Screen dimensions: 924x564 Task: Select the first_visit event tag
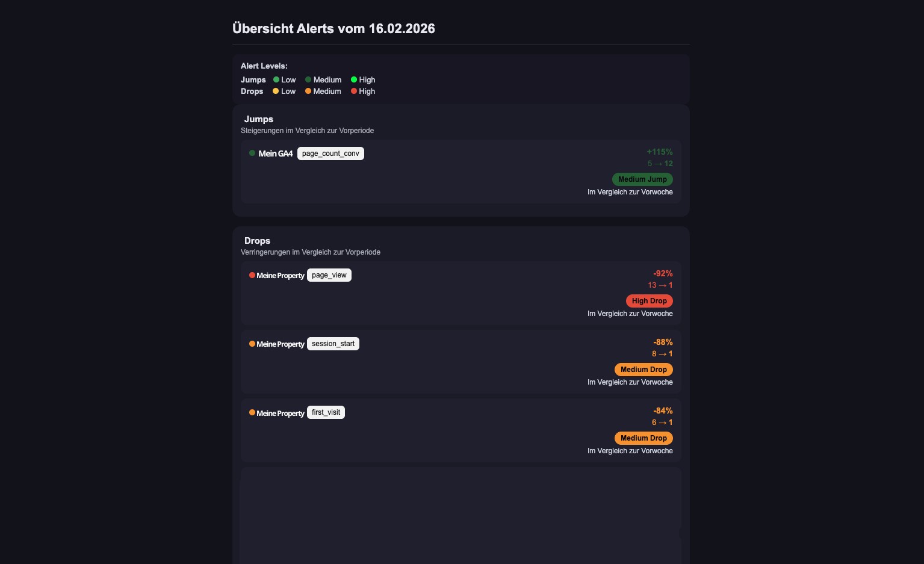(x=326, y=412)
